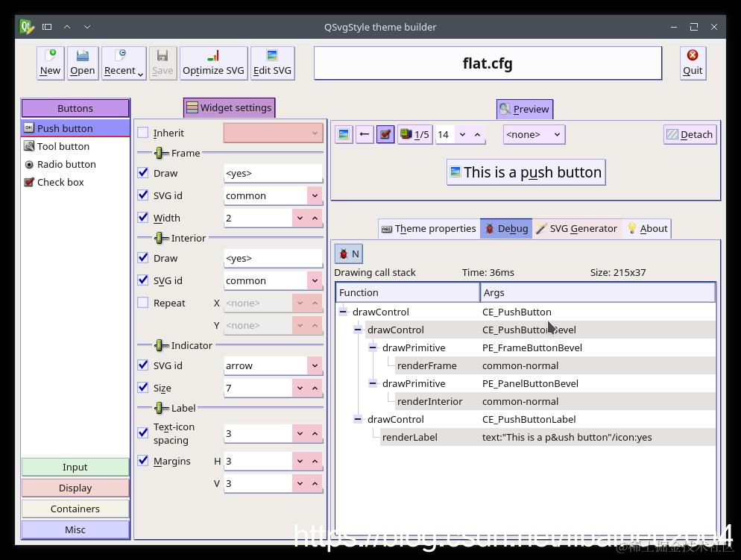
Task: Open the Frame SVG id common dropdown
Action: [315, 195]
